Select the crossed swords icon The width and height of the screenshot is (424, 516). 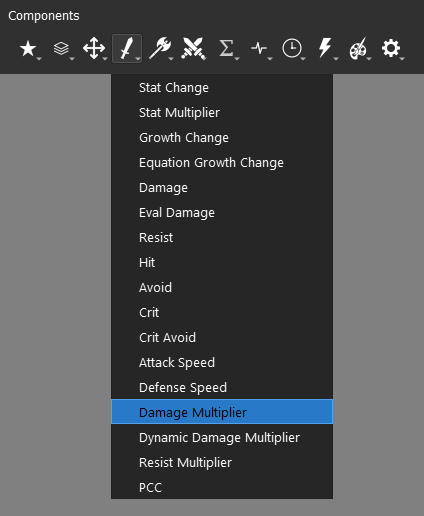pos(193,49)
